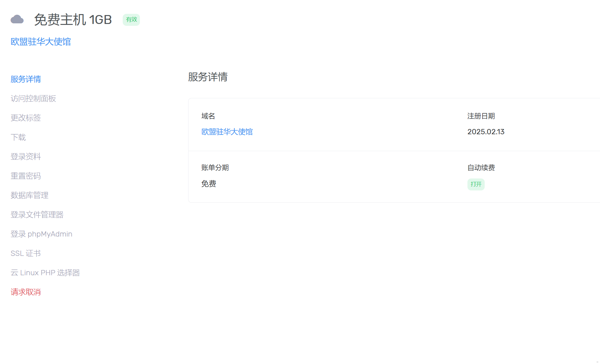Click the 服务详情 section heading
This screenshot has width=600, height=364.
[208, 77]
